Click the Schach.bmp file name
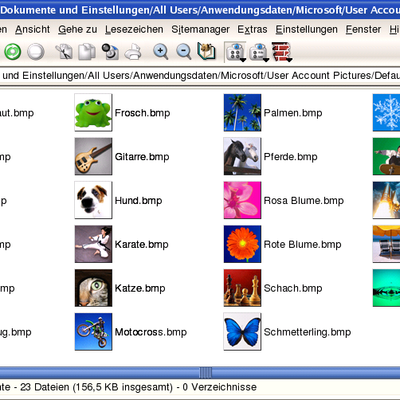 tap(293, 288)
